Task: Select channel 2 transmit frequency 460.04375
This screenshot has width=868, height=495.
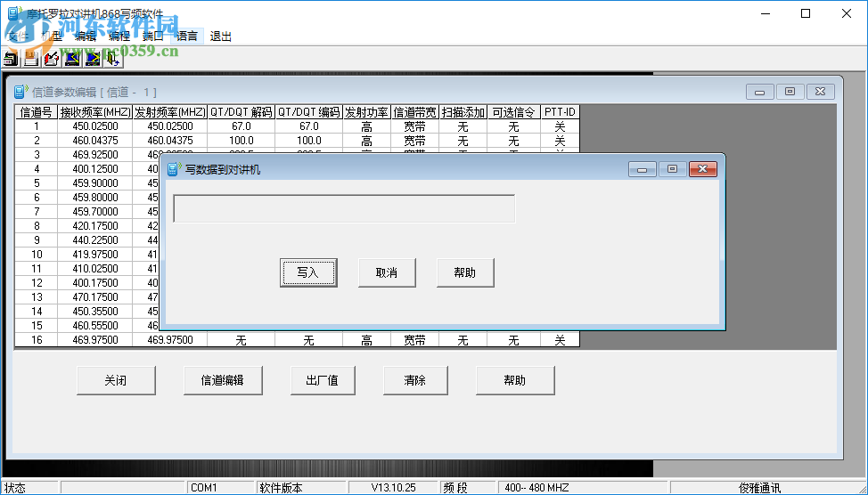Action: coord(170,141)
